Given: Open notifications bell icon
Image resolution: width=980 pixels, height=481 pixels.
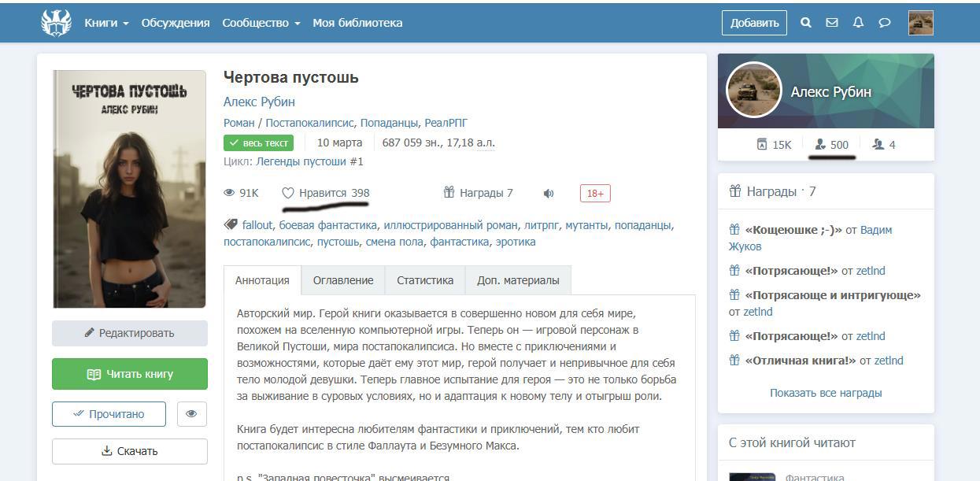Looking at the screenshot, I should pos(858,23).
